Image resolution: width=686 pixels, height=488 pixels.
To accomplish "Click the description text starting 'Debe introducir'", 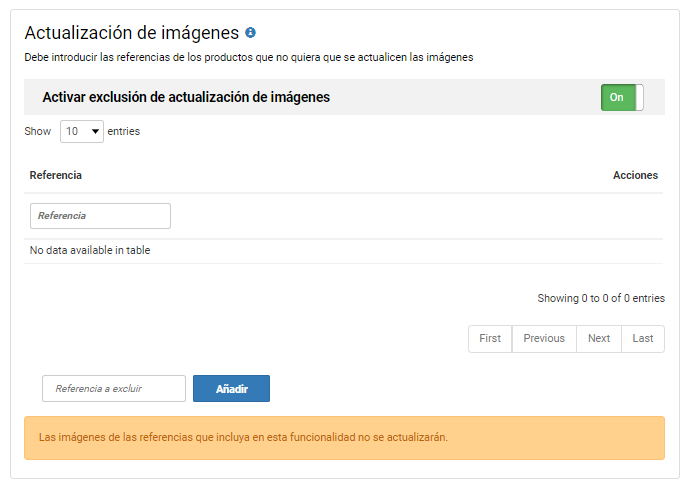I will [x=248, y=57].
